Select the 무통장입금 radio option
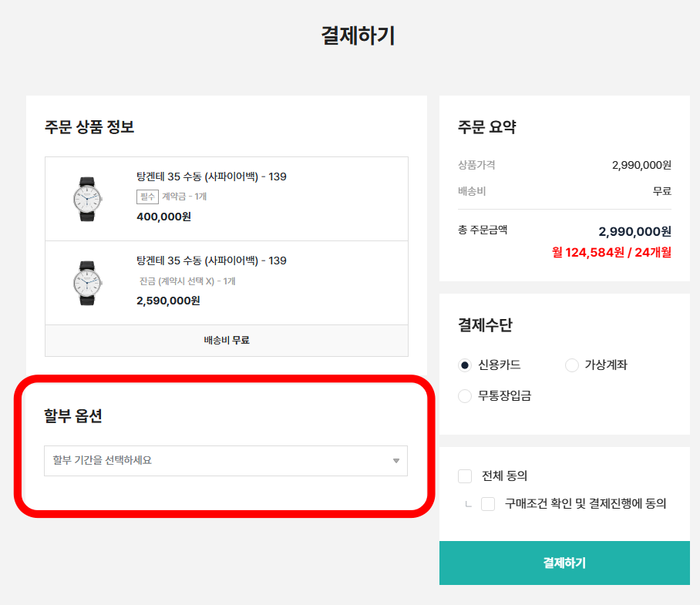This screenshot has height=605, width=700. [465, 396]
